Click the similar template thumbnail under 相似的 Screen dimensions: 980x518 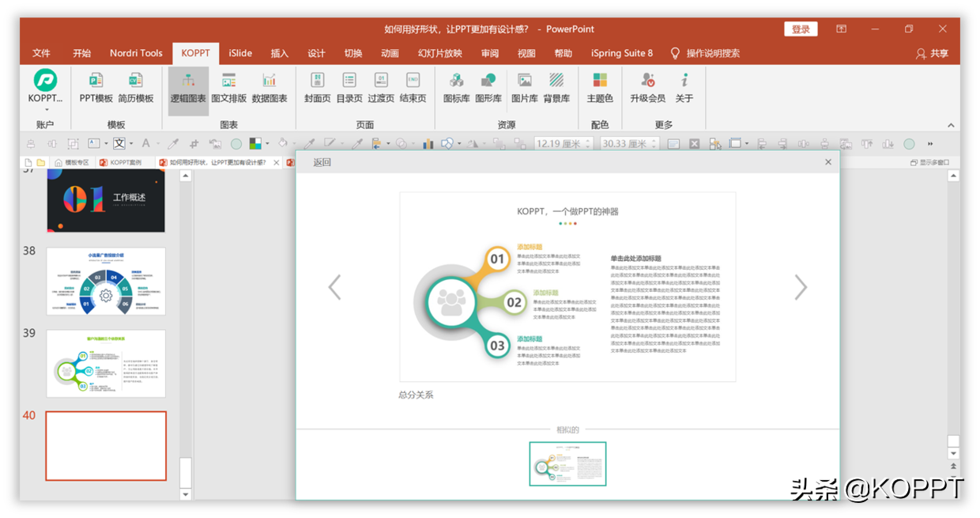(x=567, y=463)
